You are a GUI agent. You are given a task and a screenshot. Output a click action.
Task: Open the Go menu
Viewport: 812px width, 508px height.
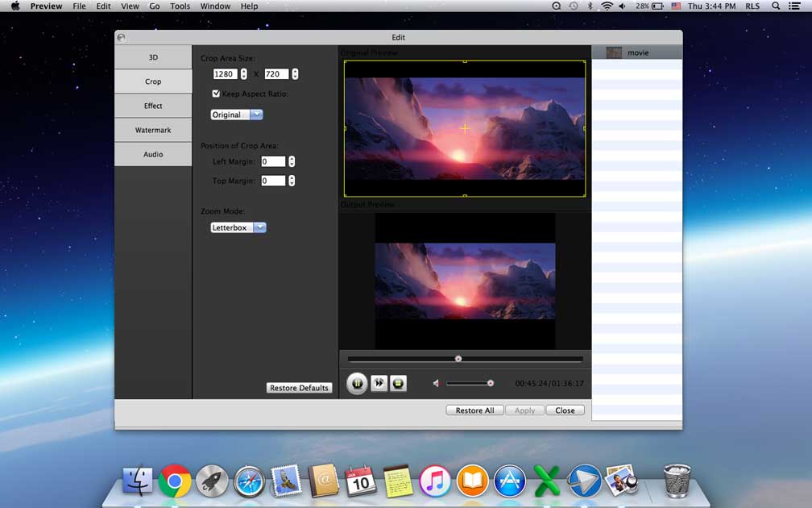click(x=155, y=6)
